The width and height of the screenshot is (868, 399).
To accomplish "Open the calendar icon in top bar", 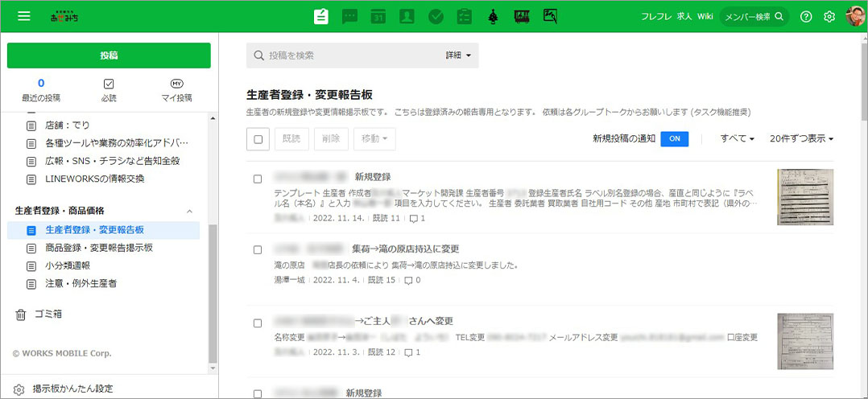I will click(x=378, y=16).
